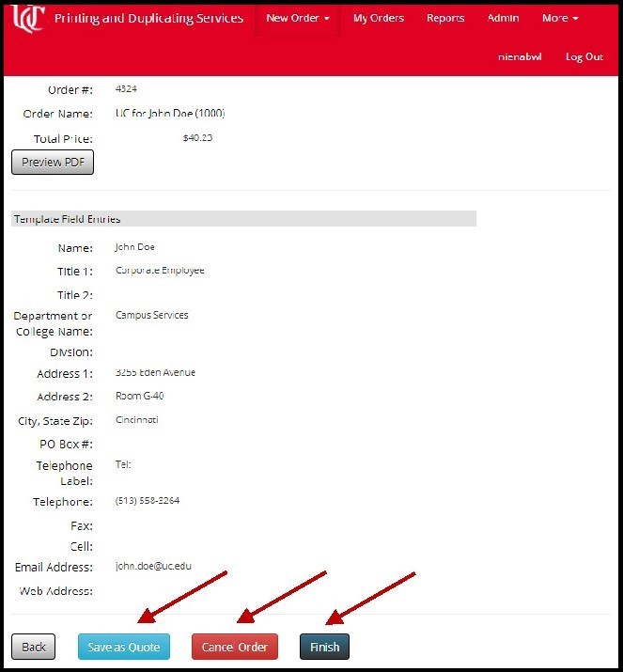Cancel the order with the red button
Image resolution: width=623 pixels, height=672 pixels.
235,647
